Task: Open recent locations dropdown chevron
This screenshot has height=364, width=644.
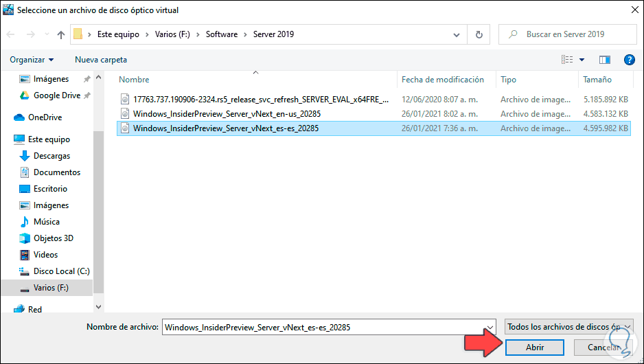Action: [x=47, y=34]
